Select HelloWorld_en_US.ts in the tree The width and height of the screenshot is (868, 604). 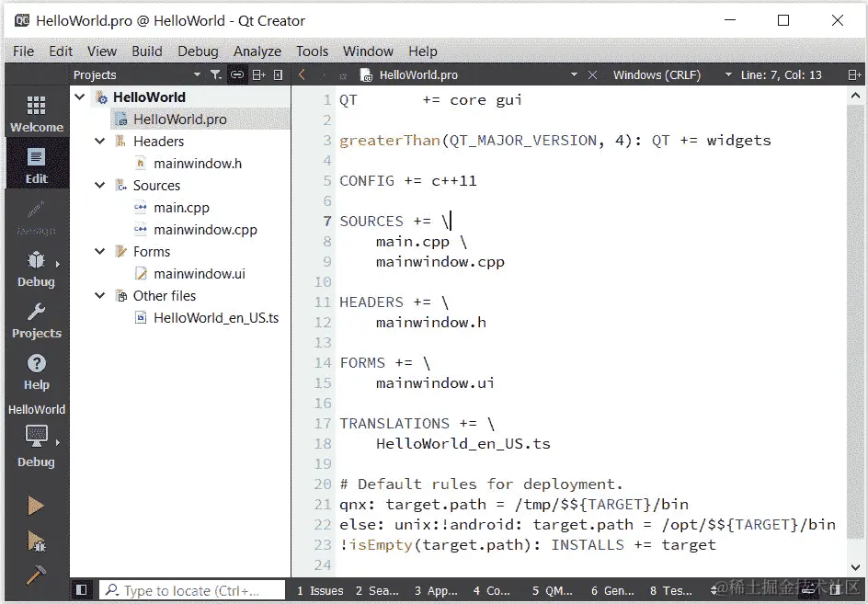click(x=216, y=318)
